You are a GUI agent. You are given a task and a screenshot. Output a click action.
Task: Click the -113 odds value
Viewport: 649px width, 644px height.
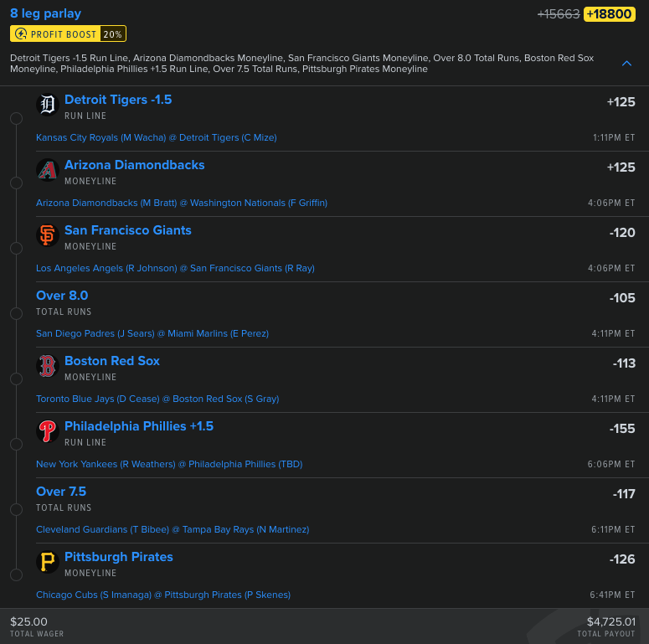click(624, 363)
